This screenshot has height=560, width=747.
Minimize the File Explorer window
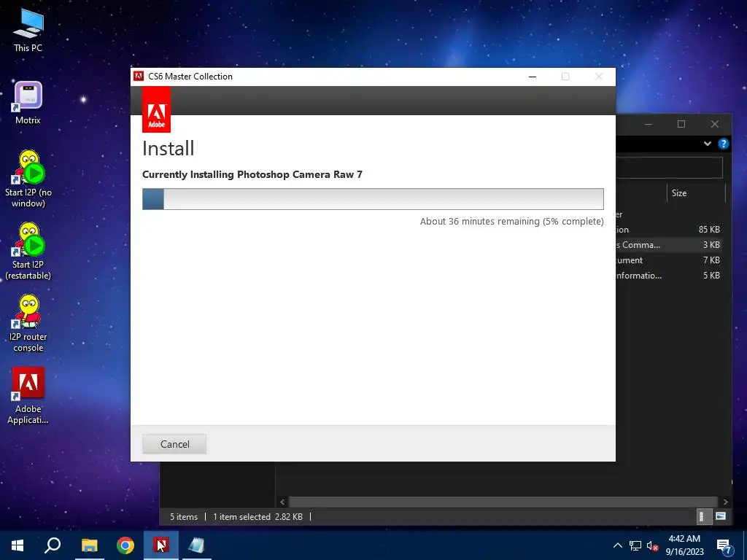(x=649, y=124)
